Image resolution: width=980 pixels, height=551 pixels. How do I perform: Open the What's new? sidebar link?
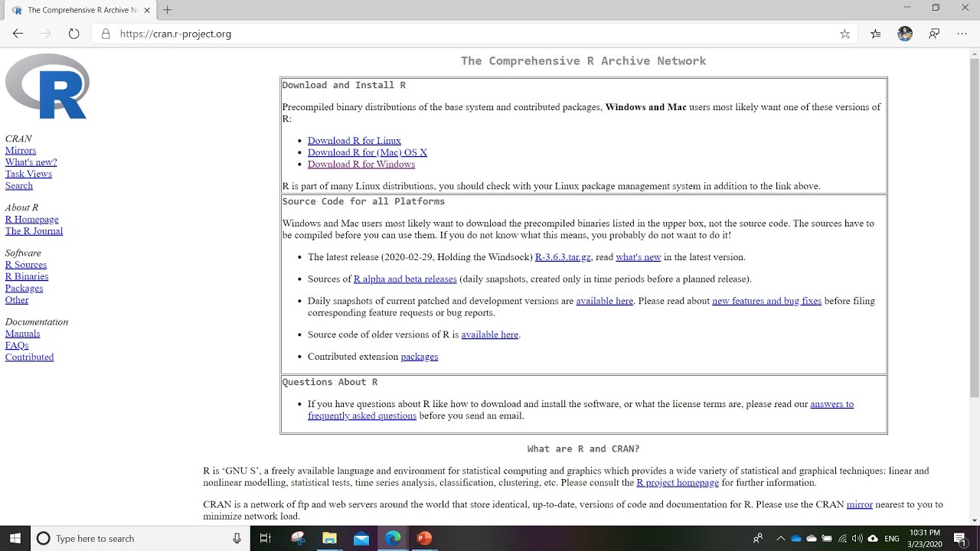pos(31,162)
